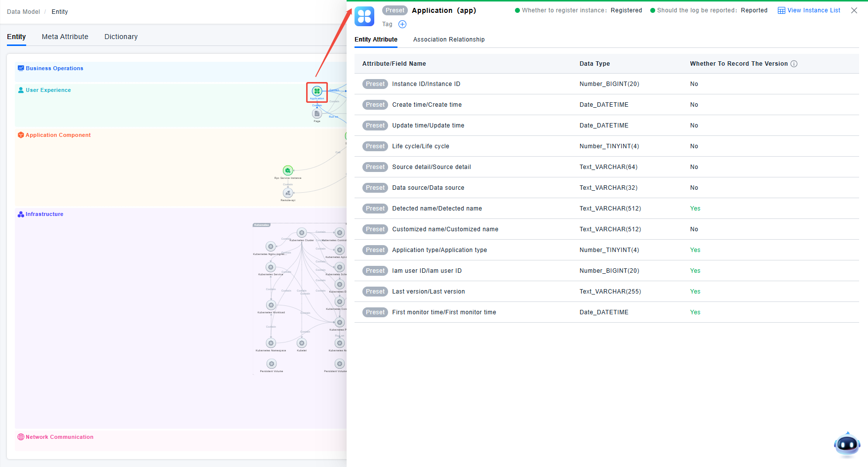Select the Remote-api entity node

pos(288,193)
